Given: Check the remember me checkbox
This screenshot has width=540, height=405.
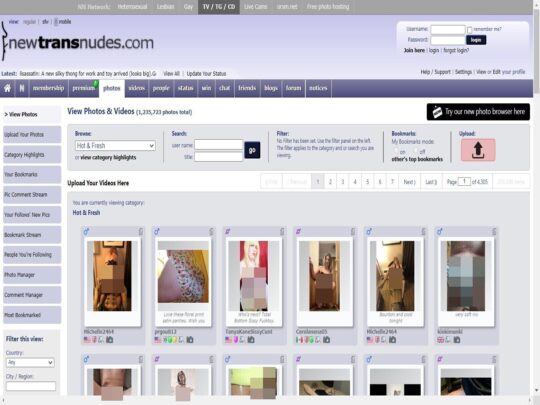Looking at the screenshot, I should click(469, 30).
